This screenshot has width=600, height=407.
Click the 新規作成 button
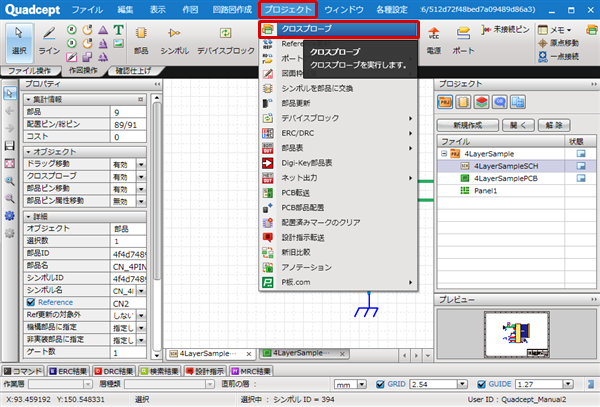pos(468,125)
